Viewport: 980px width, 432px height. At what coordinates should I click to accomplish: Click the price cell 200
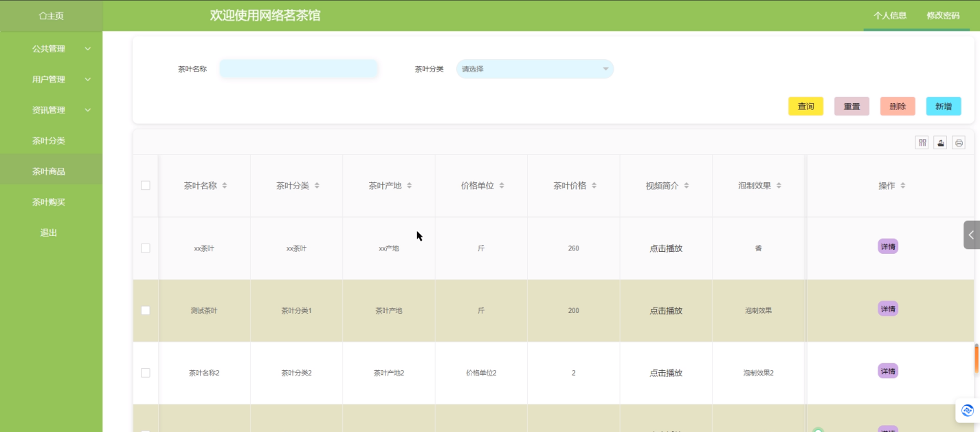tap(574, 311)
